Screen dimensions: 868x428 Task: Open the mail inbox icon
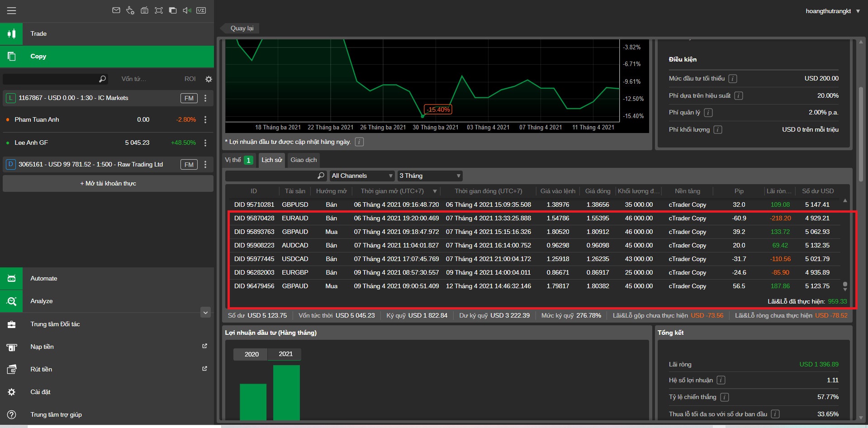[116, 10]
